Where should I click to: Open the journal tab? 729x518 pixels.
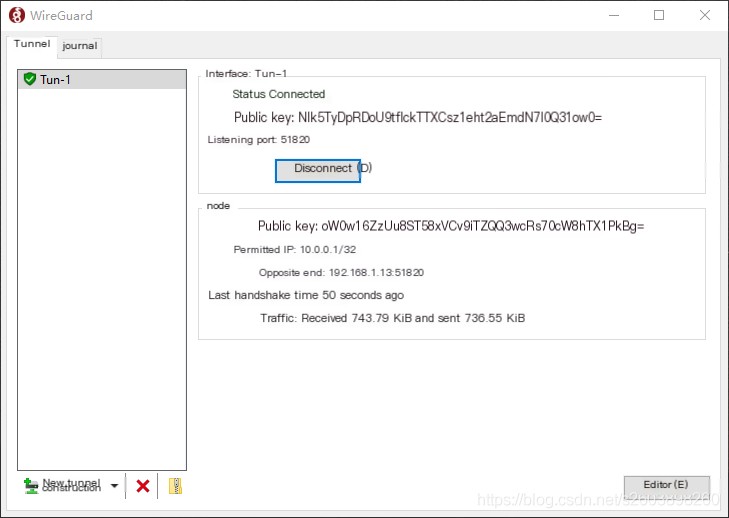(x=80, y=46)
